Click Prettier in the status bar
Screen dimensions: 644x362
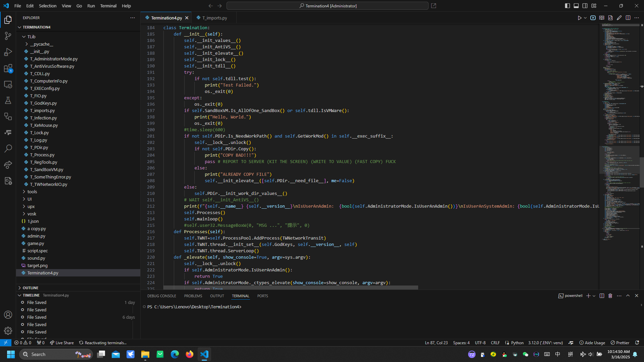pos(620,343)
